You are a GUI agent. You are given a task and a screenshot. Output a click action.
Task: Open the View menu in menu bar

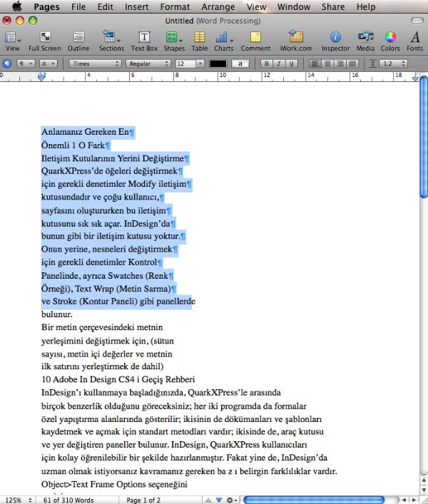click(256, 6)
